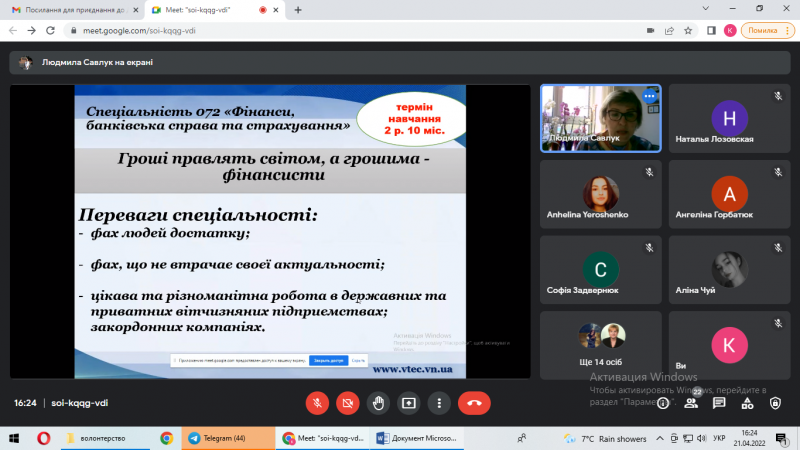
Task: View site information lock icon
Action: click(73, 31)
